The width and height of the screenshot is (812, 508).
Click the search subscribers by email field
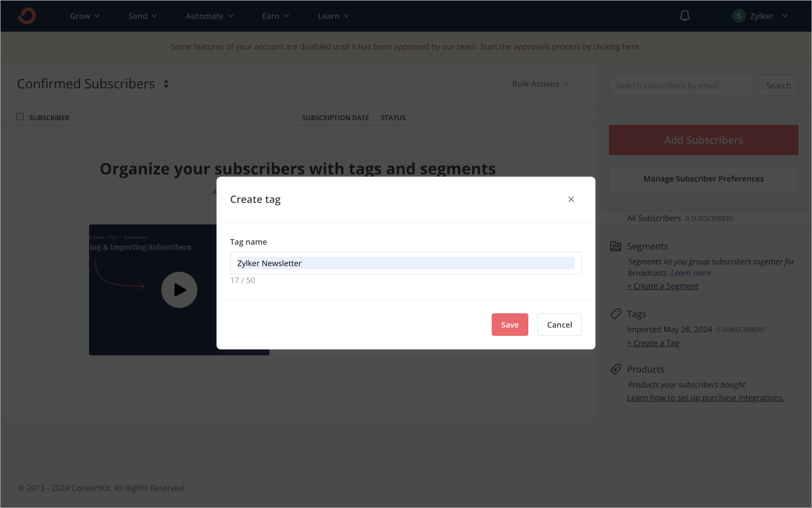tap(681, 85)
